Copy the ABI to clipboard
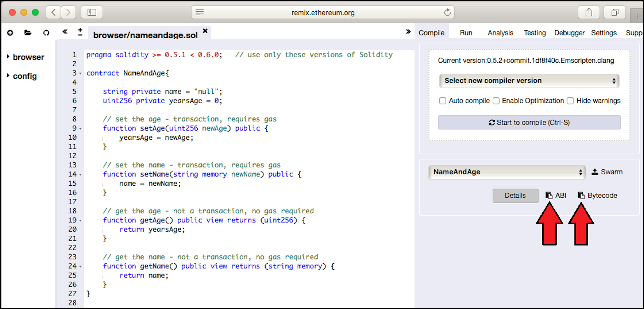 (556, 195)
